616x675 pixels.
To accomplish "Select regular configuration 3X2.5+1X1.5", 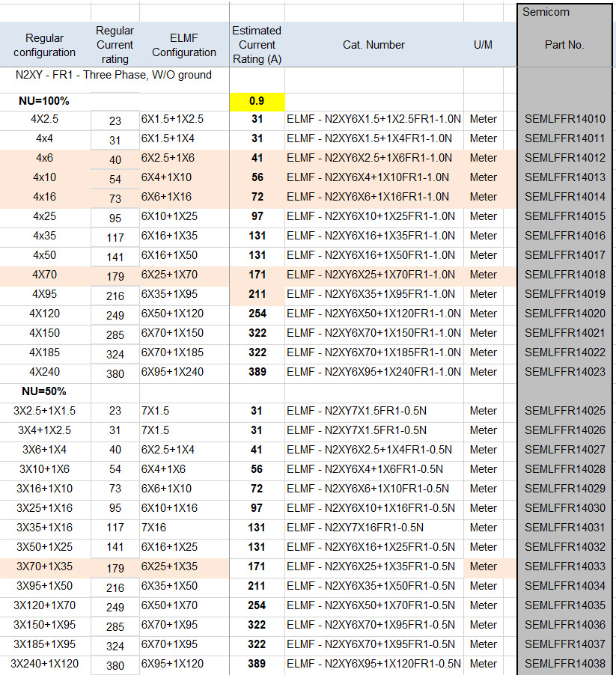I will [45, 411].
